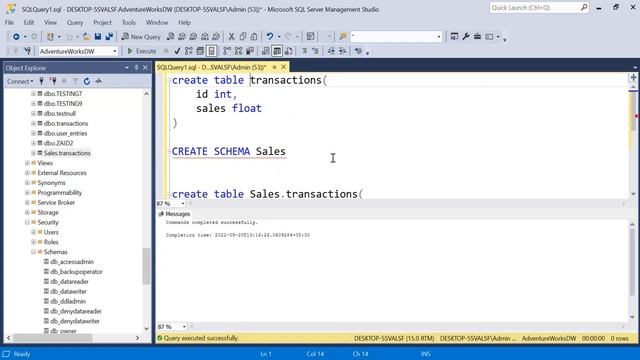
Task: Expand the dbo.transactions table node
Action: coord(33,123)
